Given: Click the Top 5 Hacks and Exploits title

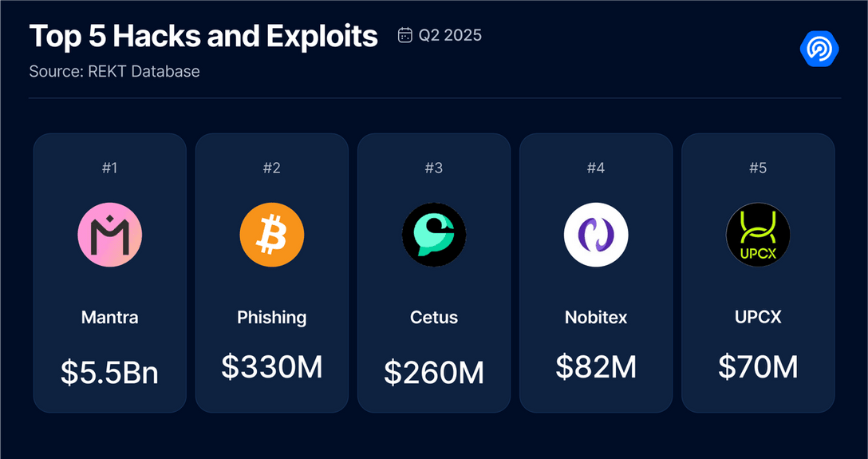Looking at the screenshot, I should pos(203,37).
